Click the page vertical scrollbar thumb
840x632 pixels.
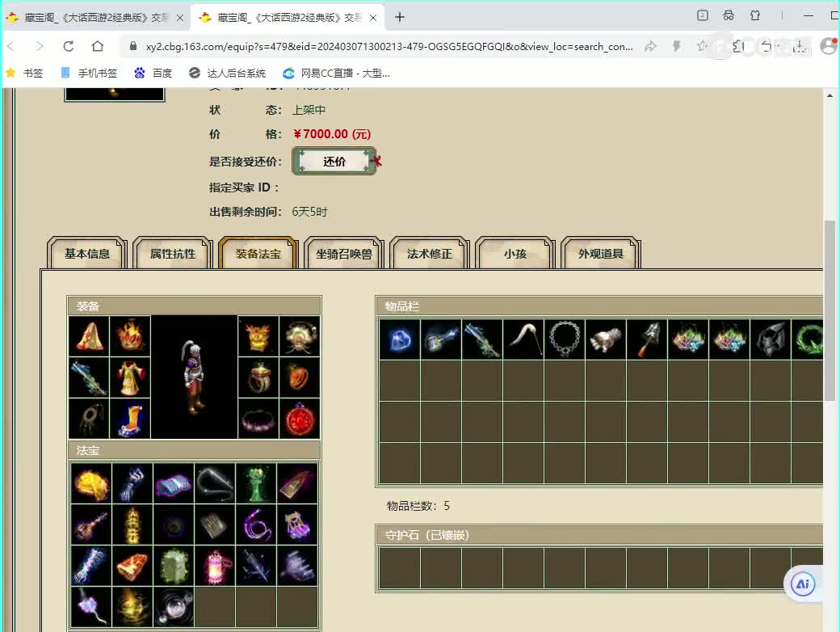829,310
